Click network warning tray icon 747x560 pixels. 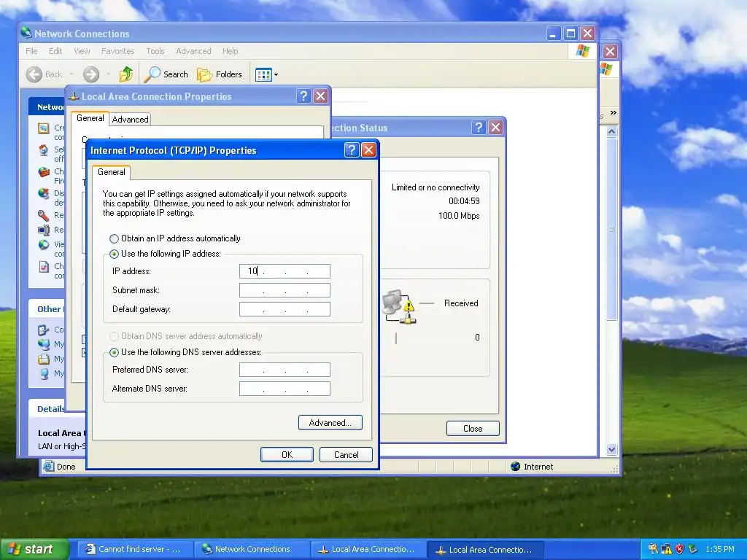point(667,549)
